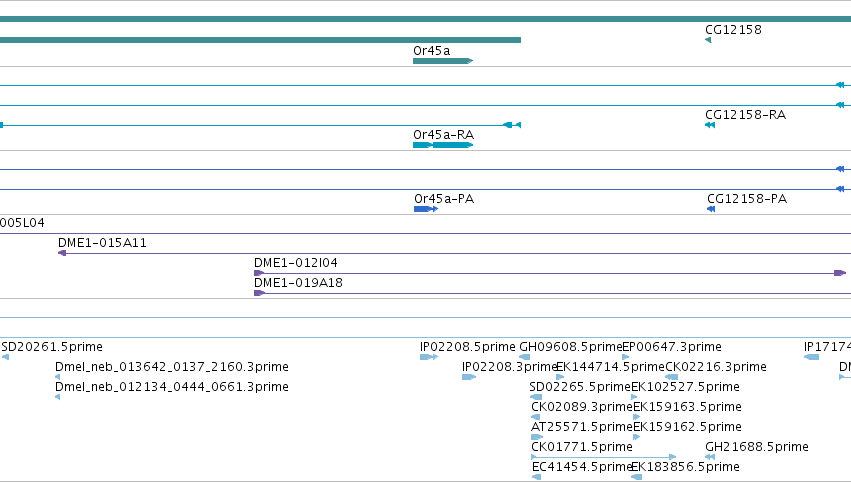This screenshot has width=851, height=482.
Task: Click the Dmel_neb_013642_0137_2160.3prime label
Action: click(x=172, y=367)
